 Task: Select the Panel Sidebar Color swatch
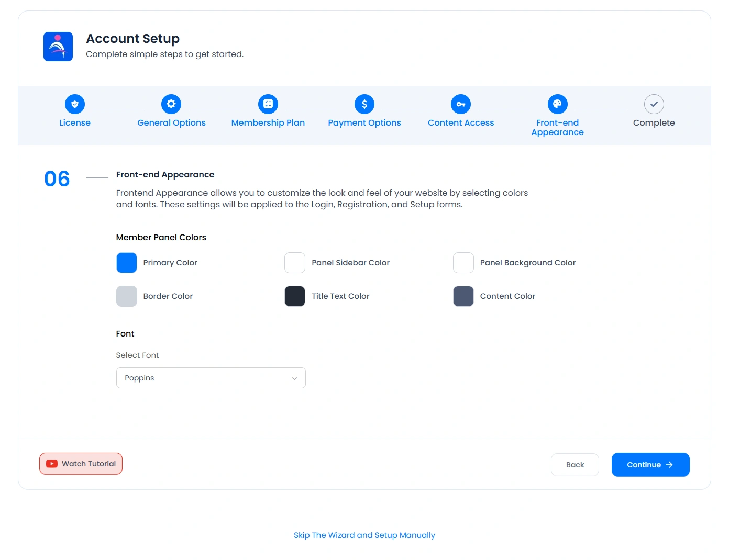(x=294, y=262)
